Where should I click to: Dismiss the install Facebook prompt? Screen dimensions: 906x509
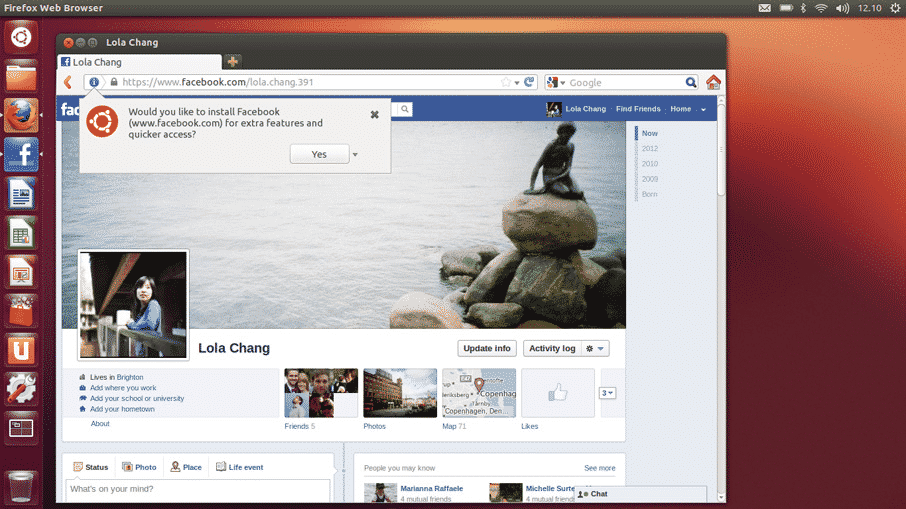tap(375, 115)
